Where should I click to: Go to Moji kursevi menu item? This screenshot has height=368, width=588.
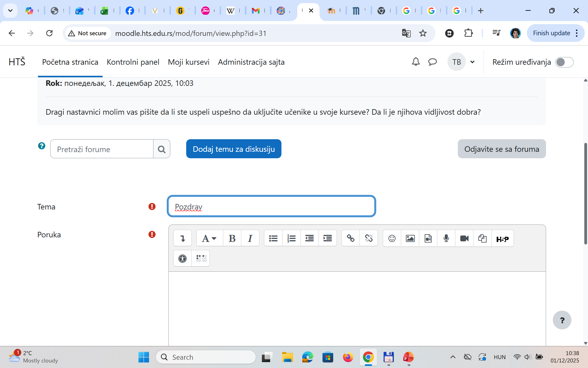tap(188, 62)
